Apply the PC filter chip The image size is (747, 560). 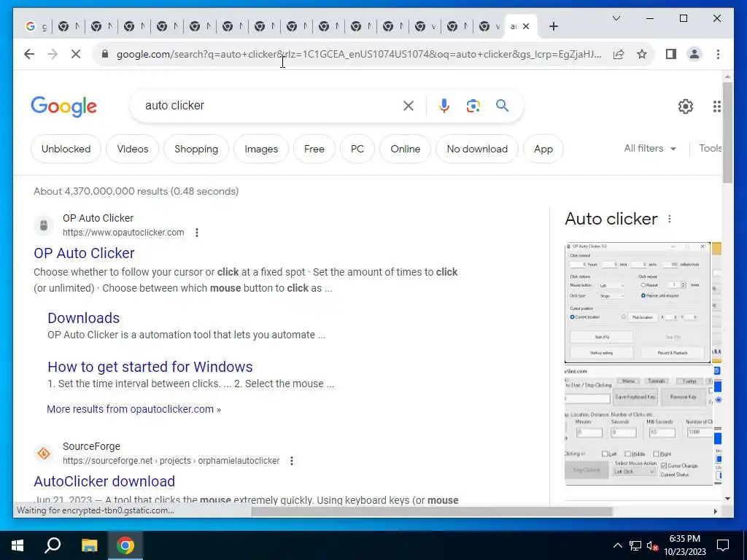pyautogui.click(x=357, y=149)
